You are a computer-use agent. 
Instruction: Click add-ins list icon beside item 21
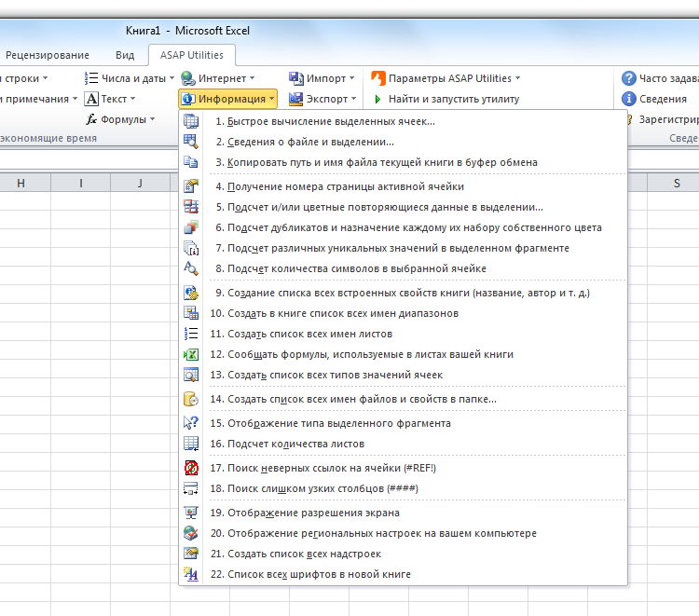[x=191, y=554]
